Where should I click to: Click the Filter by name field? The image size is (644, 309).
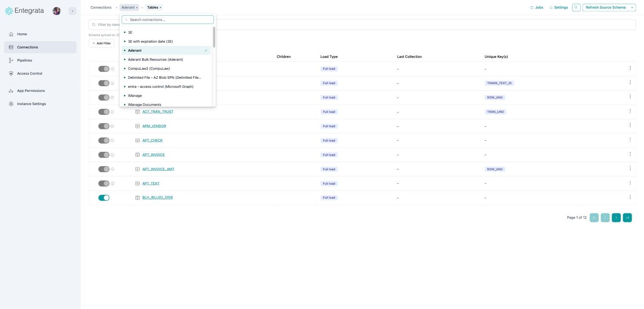(x=362, y=25)
